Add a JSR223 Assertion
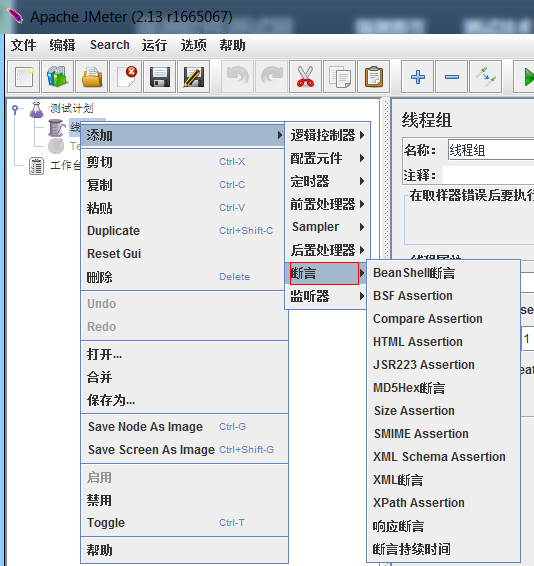 (443, 365)
